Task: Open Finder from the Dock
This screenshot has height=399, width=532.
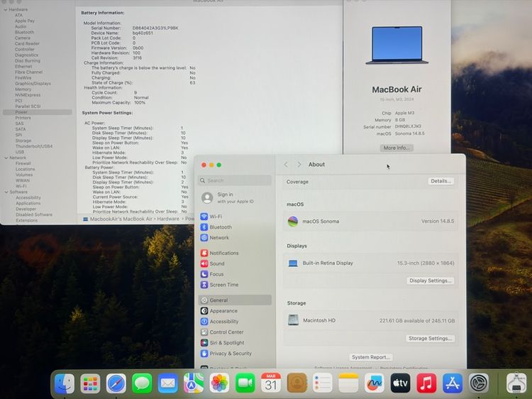Action: [x=65, y=383]
